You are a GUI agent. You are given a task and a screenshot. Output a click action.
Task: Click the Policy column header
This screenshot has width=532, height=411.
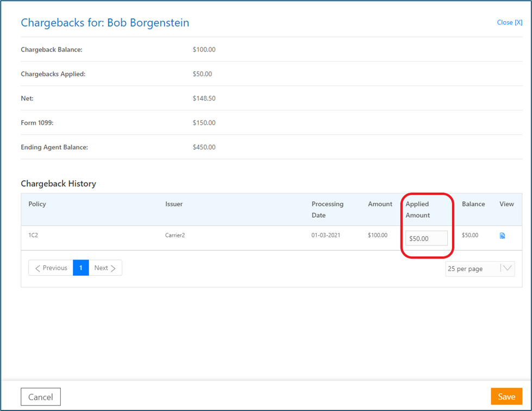tap(37, 204)
